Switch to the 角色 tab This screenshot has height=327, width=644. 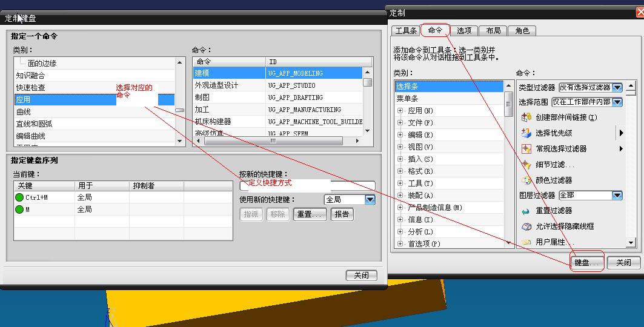point(522,31)
